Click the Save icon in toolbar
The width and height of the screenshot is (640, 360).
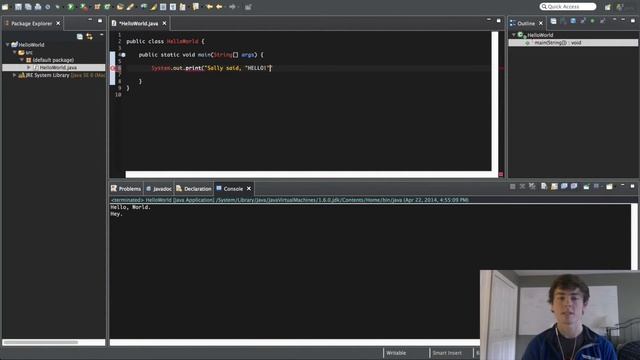pos(18,7)
